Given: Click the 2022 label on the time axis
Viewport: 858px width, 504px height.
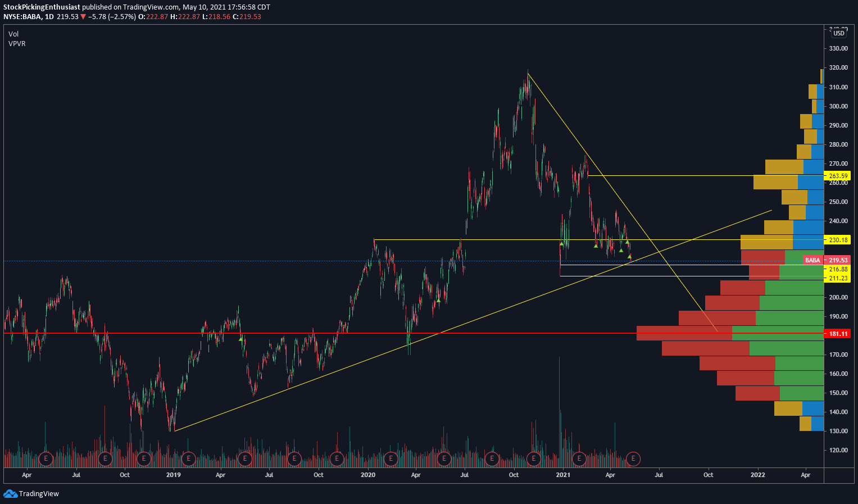Looking at the screenshot, I should coord(757,475).
